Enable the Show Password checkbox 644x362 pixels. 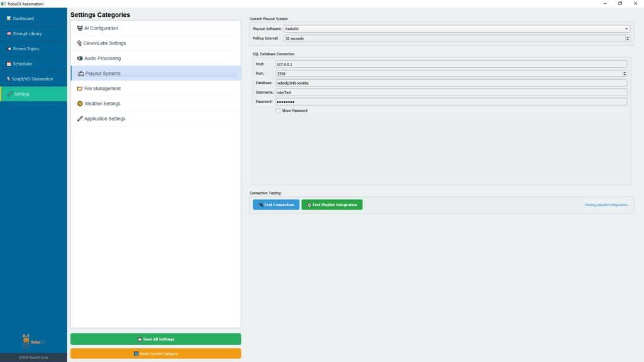278,111
